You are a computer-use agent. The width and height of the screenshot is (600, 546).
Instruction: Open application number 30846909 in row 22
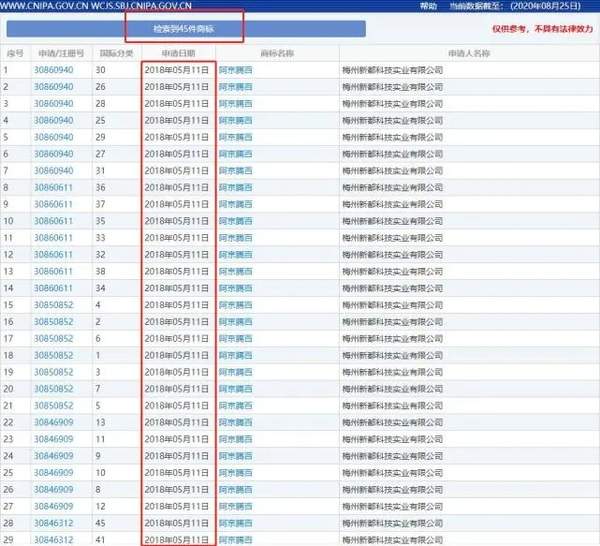pyautogui.click(x=54, y=422)
